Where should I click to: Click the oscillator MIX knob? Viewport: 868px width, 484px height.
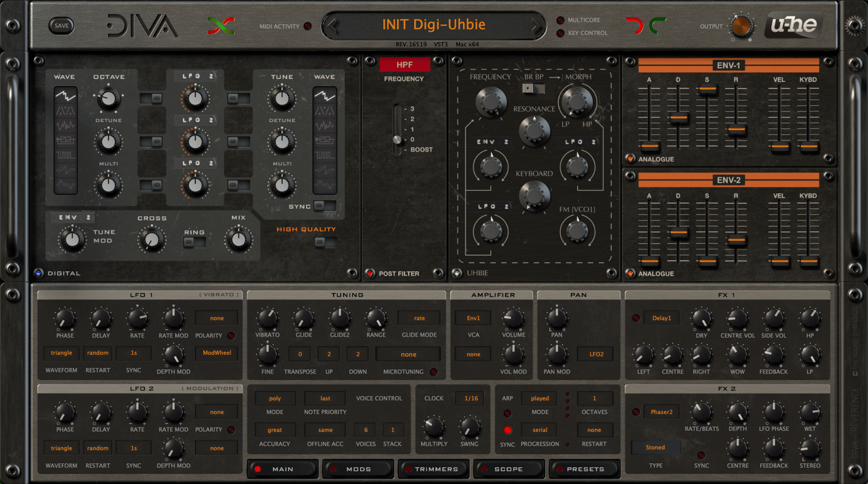(238, 239)
